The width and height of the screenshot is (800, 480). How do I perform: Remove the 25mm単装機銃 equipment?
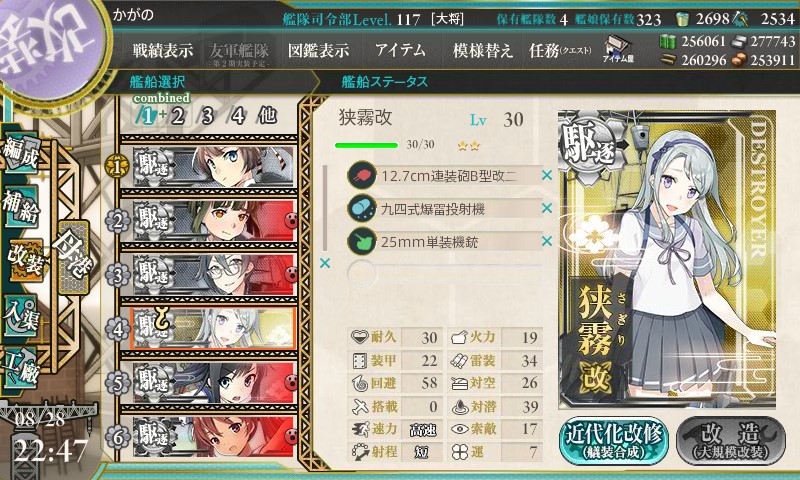[x=547, y=241]
